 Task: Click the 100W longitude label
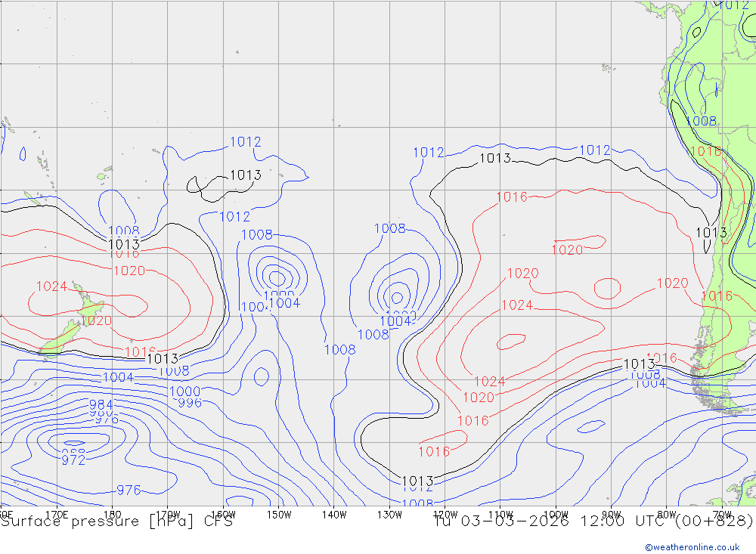(x=556, y=515)
